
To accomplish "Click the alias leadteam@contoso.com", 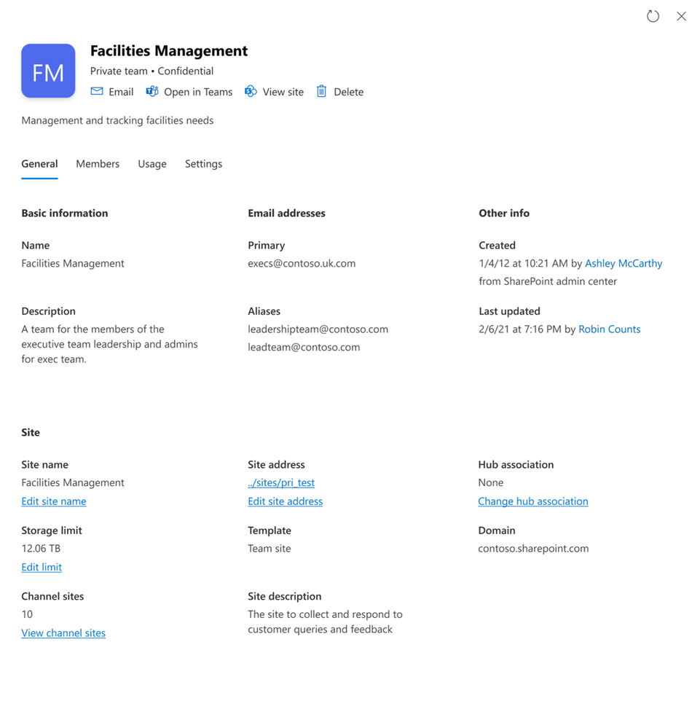I will coord(304,348).
